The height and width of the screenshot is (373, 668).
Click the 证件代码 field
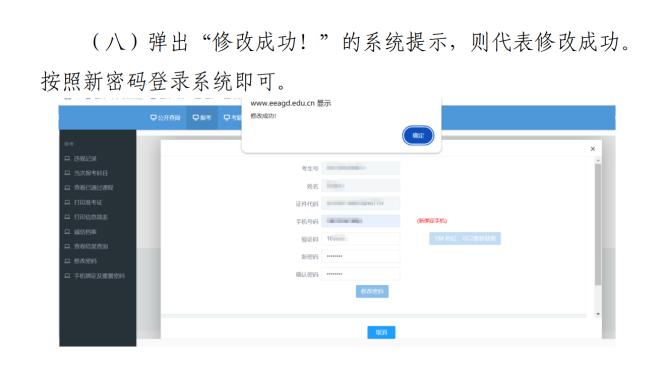coord(360,204)
